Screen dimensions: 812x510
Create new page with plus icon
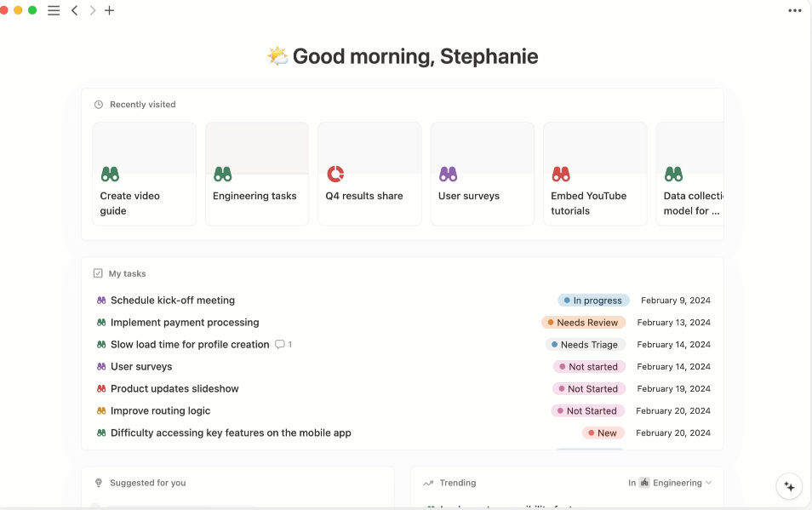point(109,10)
